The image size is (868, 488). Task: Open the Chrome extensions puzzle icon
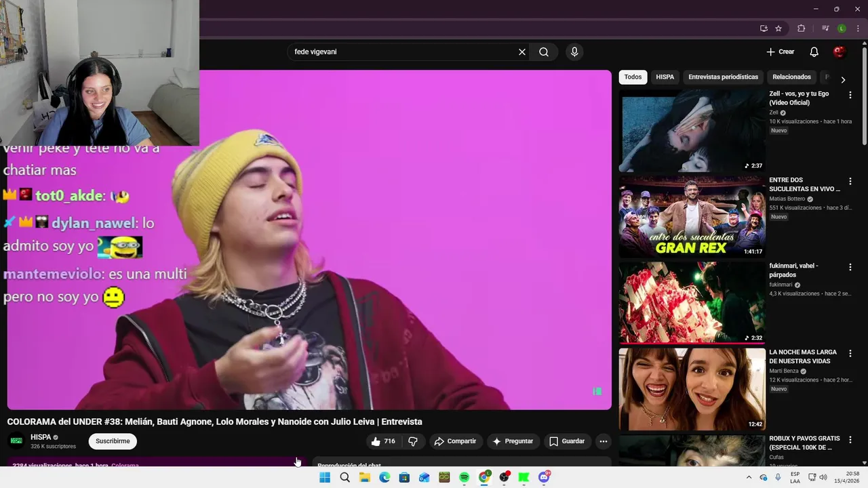pyautogui.click(x=801, y=28)
